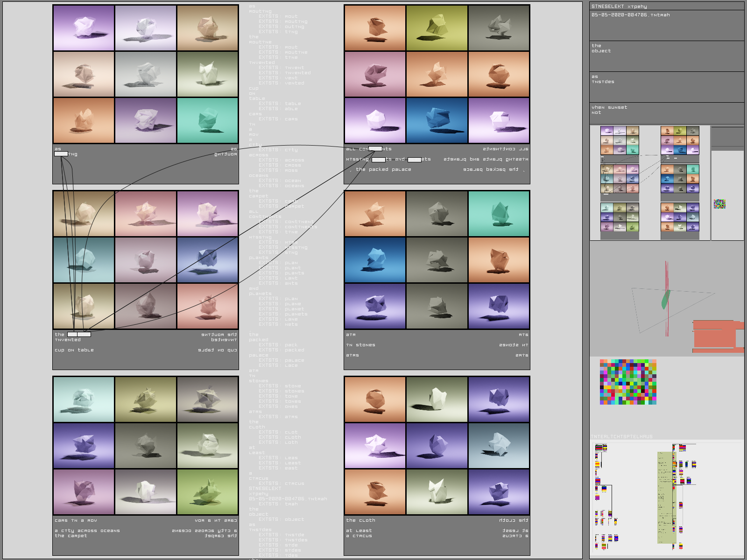The height and width of the screenshot is (560, 747).
Task: Open the deep blue thumbnail in top-right grid
Action: (437, 120)
